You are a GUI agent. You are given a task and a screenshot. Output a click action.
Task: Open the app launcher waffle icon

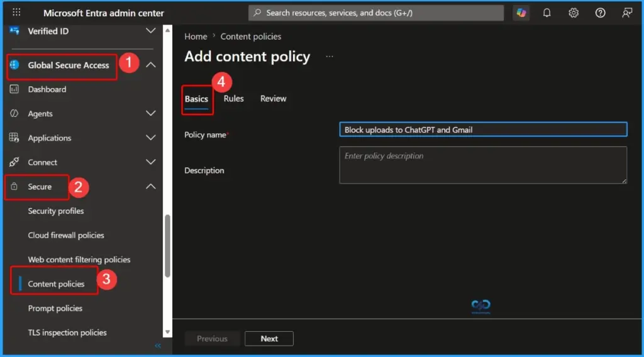(x=16, y=13)
